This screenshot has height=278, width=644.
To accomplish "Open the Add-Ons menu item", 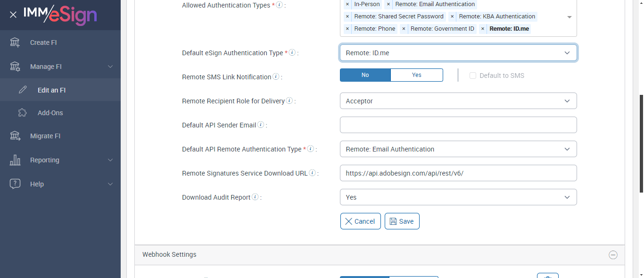I will click(x=50, y=113).
